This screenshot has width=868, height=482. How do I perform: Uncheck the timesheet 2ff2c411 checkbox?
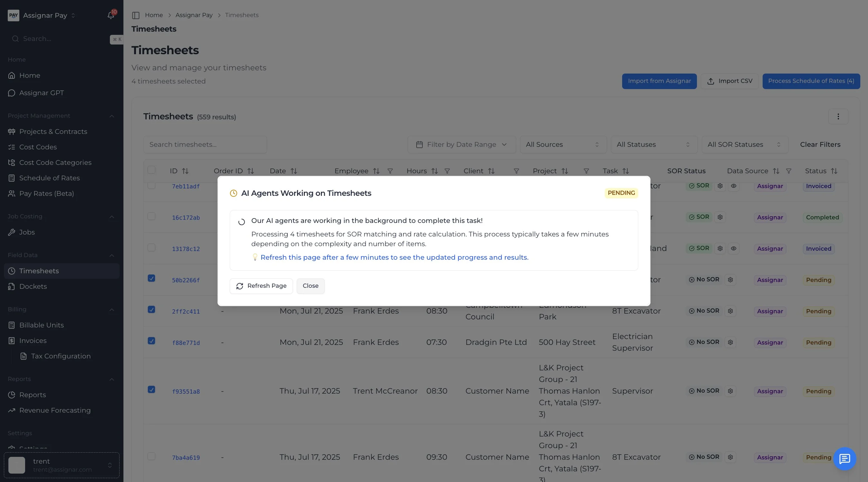point(151,310)
